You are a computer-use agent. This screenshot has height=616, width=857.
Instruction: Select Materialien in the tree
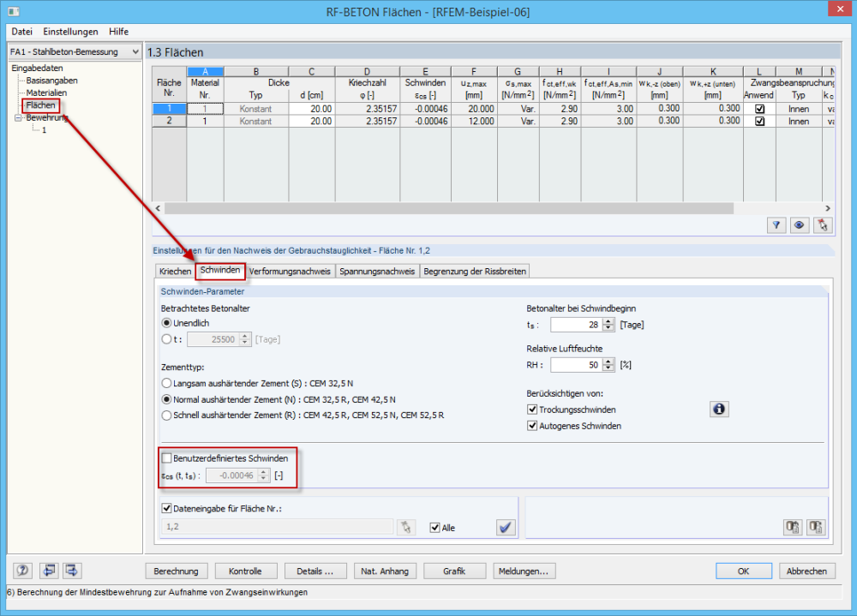46,93
